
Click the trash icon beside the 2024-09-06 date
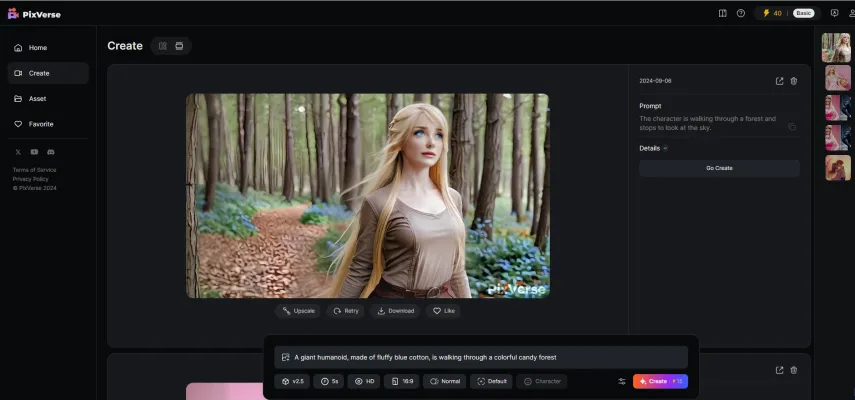pyautogui.click(x=794, y=81)
